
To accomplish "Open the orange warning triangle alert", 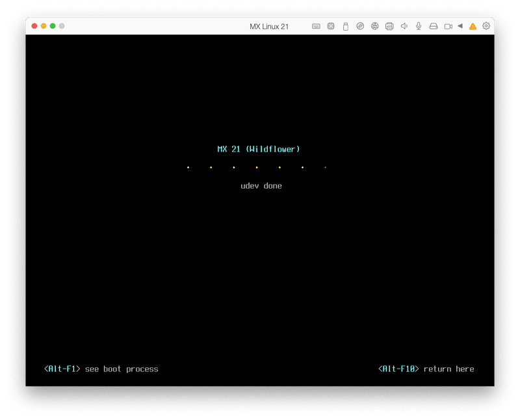I will 473,26.
